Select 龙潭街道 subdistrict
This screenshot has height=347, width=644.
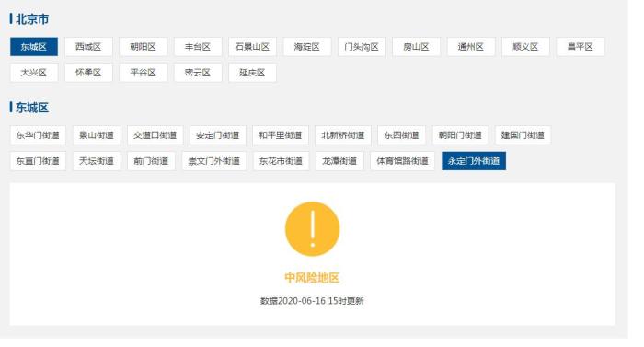pos(339,161)
